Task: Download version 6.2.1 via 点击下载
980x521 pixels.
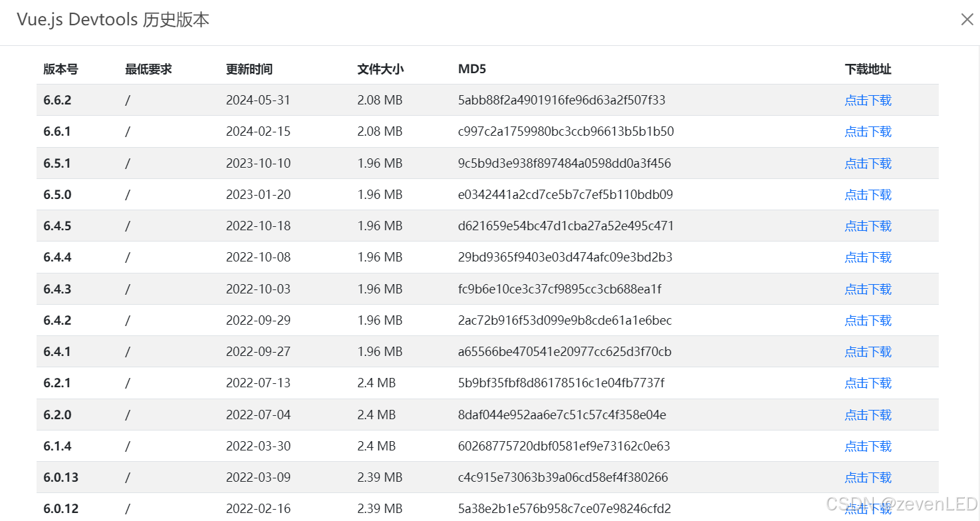Action: coord(868,383)
